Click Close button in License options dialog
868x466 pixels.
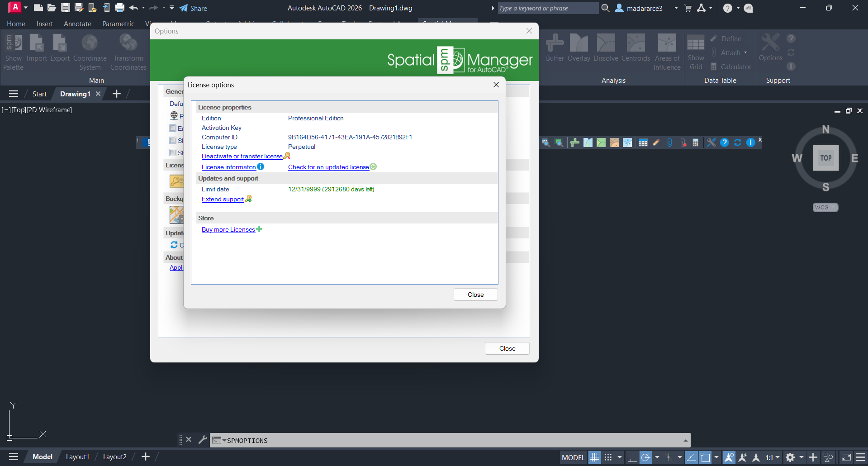[x=475, y=295]
